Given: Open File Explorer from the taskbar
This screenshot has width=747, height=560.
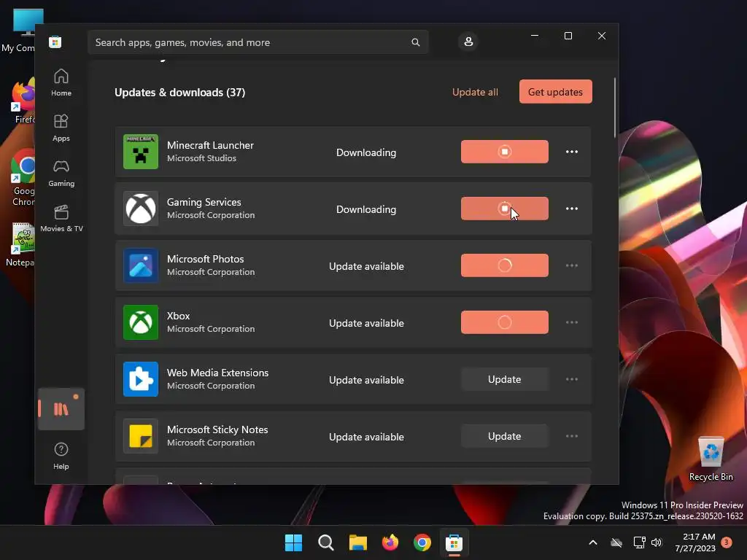Looking at the screenshot, I should pyautogui.click(x=357, y=542).
